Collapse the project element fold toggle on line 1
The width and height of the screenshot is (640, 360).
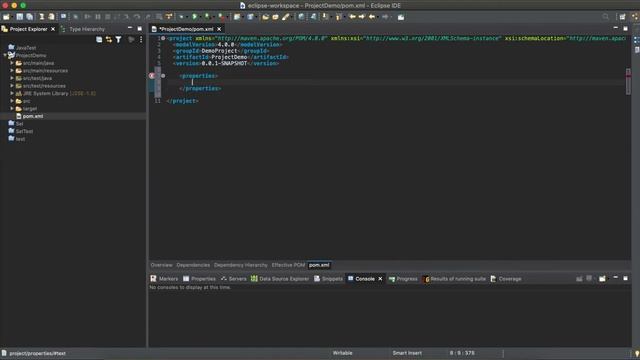click(163, 38)
